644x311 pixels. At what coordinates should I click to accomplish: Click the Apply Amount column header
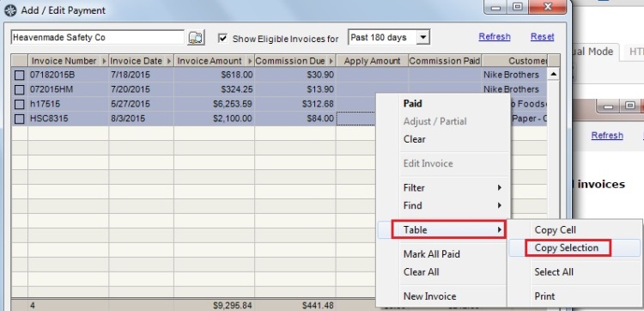pos(372,61)
